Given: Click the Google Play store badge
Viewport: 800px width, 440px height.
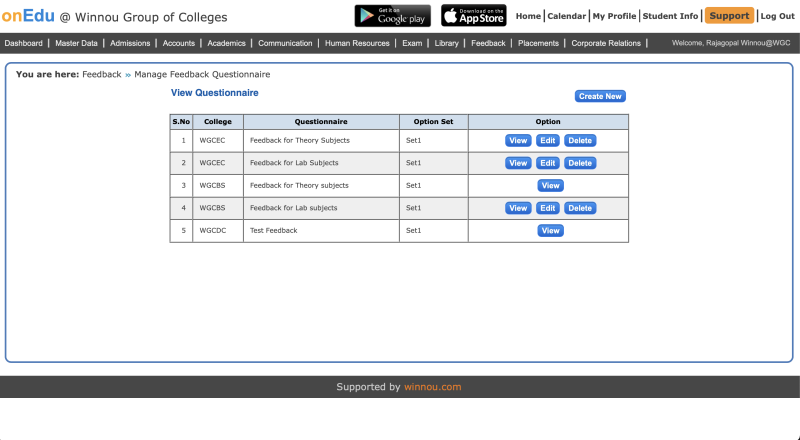Looking at the screenshot, I should click(x=392, y=16).
